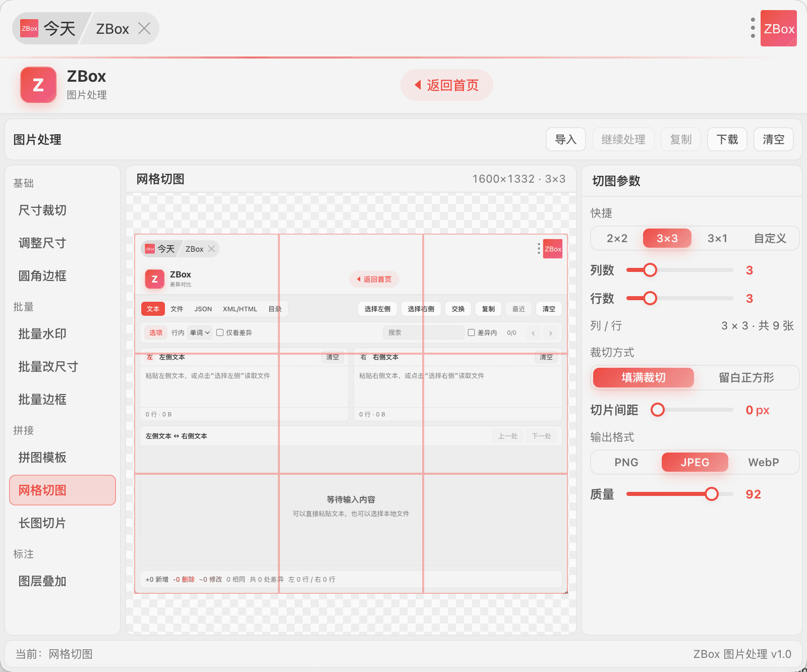Set output format to WebP

[x=763, y=462]
